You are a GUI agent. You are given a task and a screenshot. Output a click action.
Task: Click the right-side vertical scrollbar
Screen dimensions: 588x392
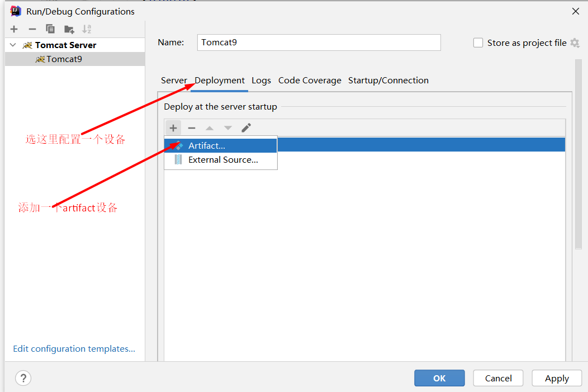point(578,154)
